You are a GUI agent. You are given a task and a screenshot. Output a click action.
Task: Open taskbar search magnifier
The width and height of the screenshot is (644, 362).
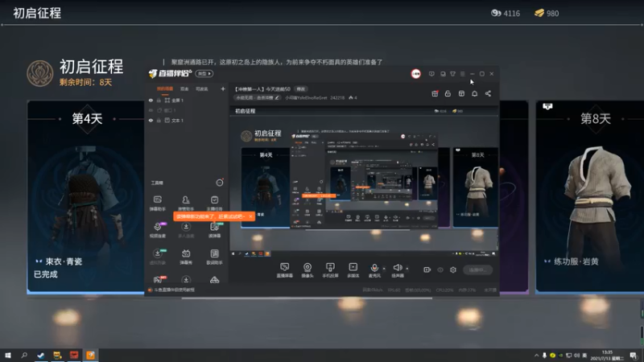click(x=24, y=355)
